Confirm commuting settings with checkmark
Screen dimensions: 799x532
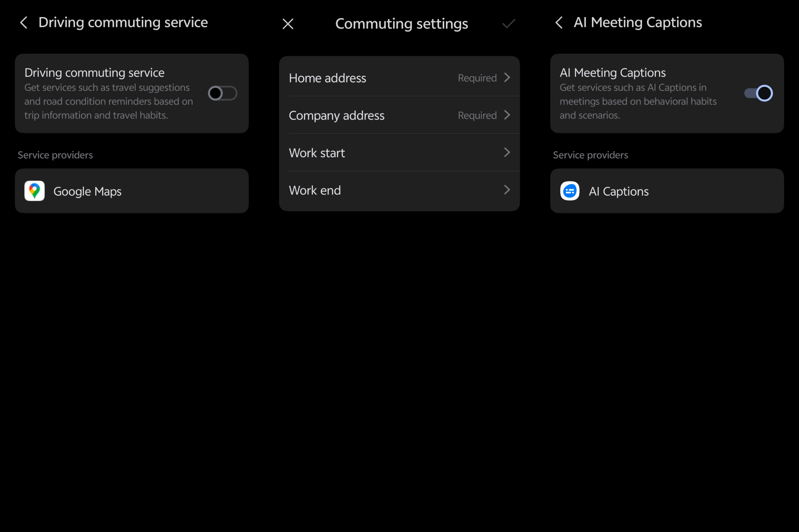click(508, 24)
